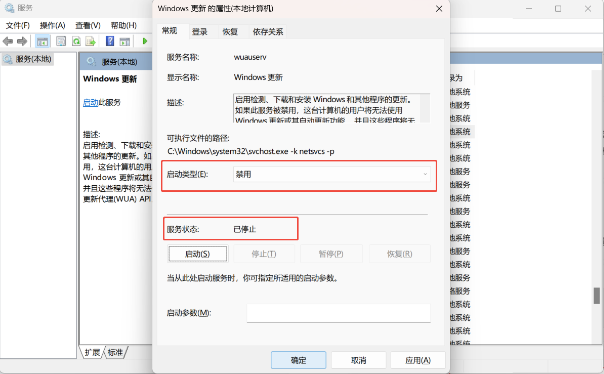Click inside the 启动参数(M) input field
Viewport: 604px width, 374px height.
pos(339,313)
